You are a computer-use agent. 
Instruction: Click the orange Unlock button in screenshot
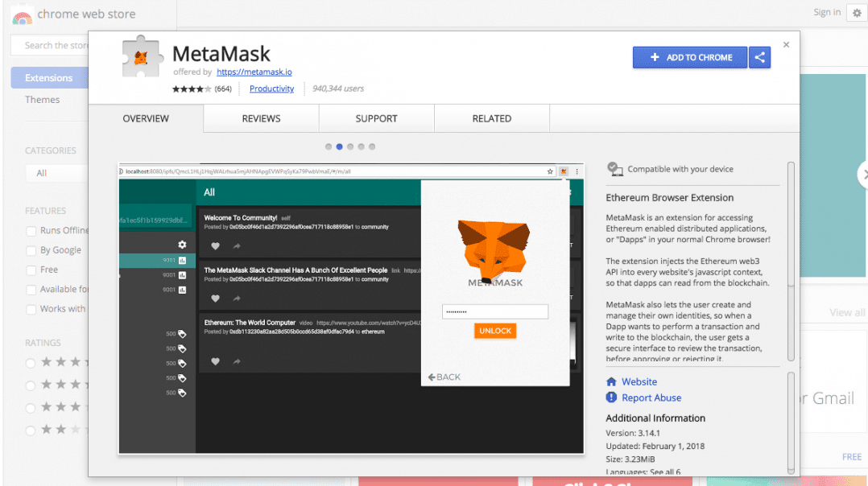coord(495,331)
